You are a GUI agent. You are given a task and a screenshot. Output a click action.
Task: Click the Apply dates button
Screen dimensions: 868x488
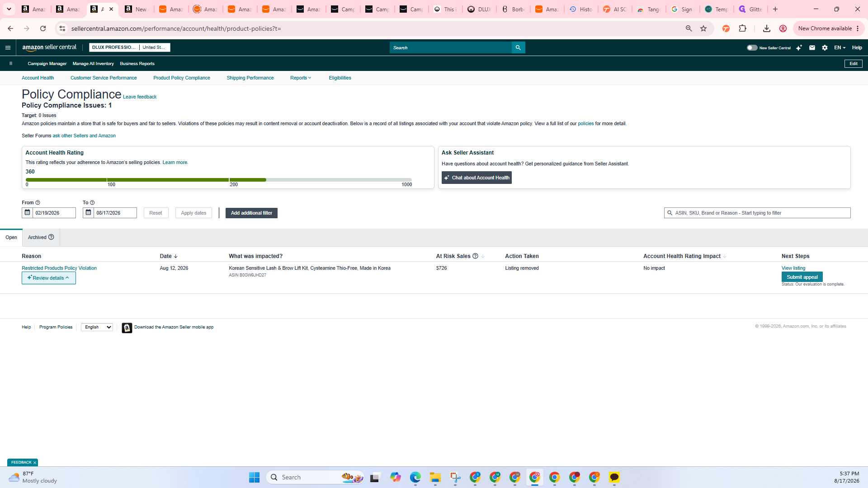coord(193,213)
